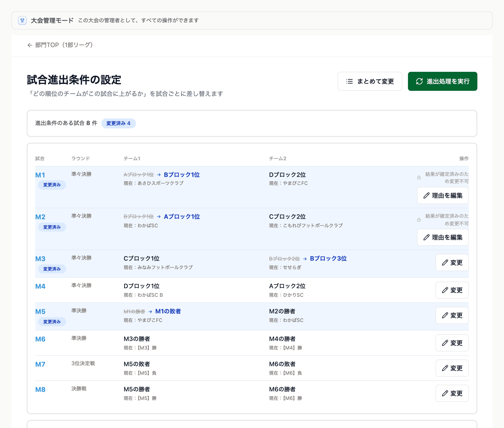Viewport: 504px width, 428px height.
Task: Open the M3 match link
Action: [40, 259]
